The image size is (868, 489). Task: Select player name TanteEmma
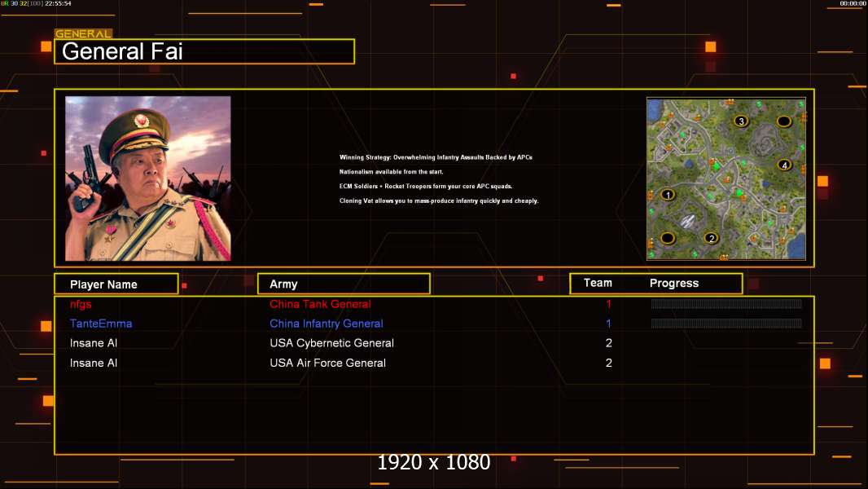(x=101, y=324)
